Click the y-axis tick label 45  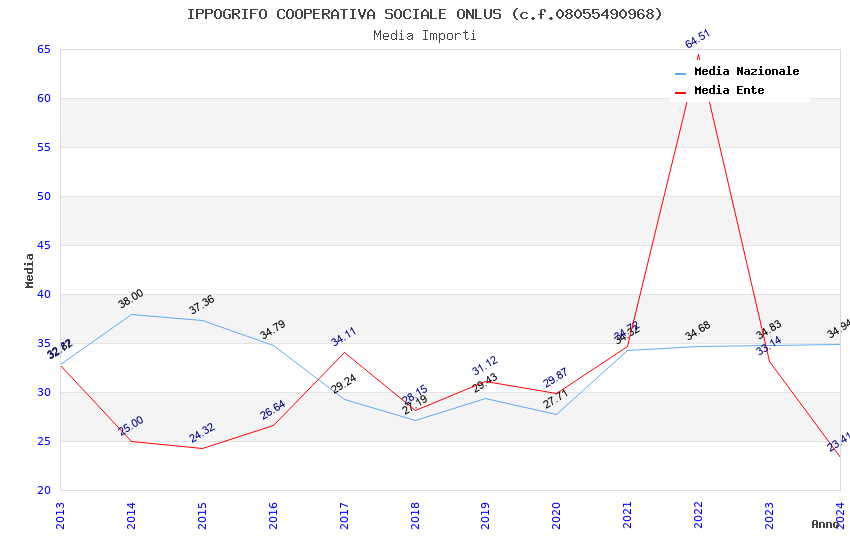pos(44,245)
